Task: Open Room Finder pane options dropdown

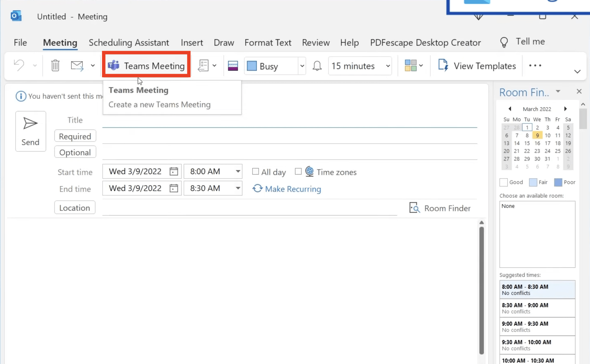Action: tap(558, 91)
